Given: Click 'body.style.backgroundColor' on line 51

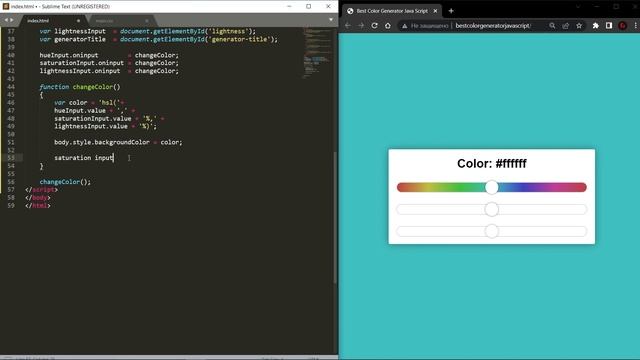Looking at the screenshot, I should pyautogui.click(x=102, y=142).
